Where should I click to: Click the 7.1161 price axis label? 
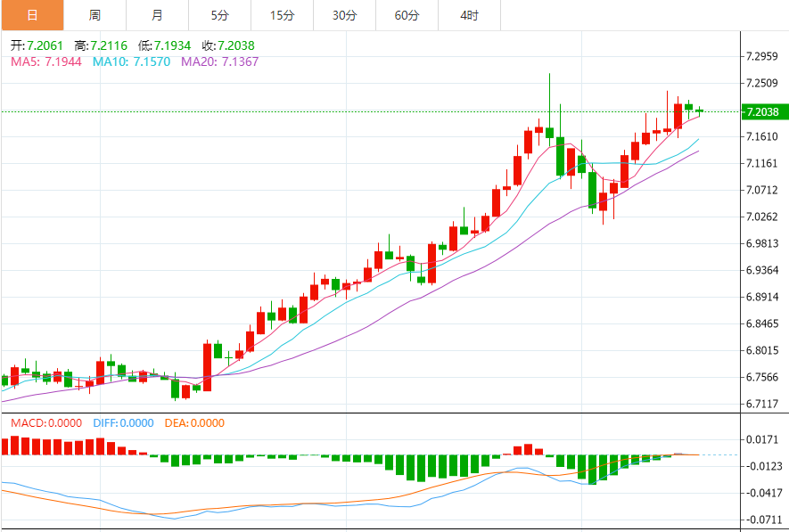[762, 163]
